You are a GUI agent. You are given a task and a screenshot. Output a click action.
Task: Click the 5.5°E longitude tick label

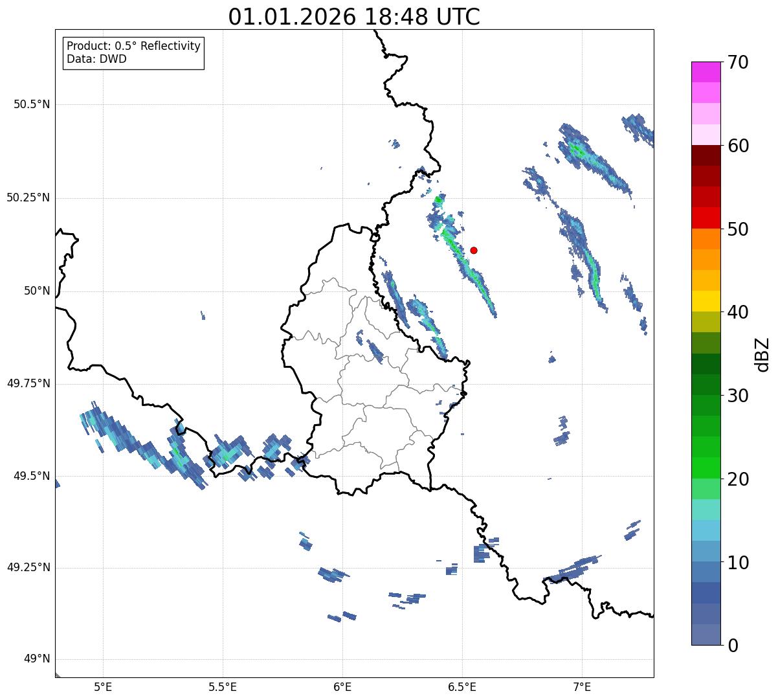click(x=223, y=686)
